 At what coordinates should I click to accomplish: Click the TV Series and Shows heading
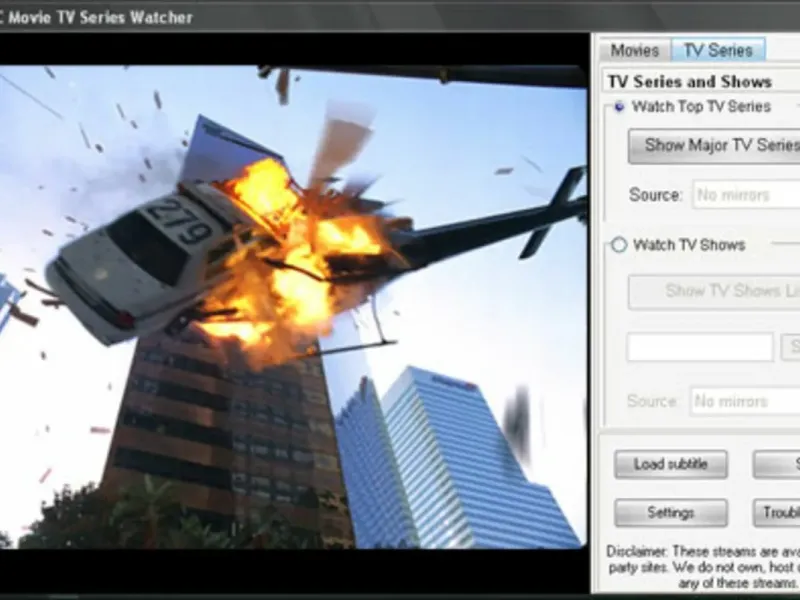tap(690, 82)
